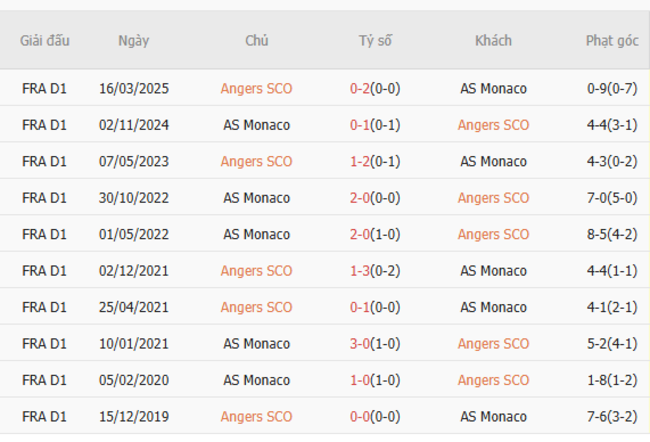This screenshot has width=650, height=442.
Task: Click the 7-6(3-2) corner kicks cell
Action: pos(612,417)
